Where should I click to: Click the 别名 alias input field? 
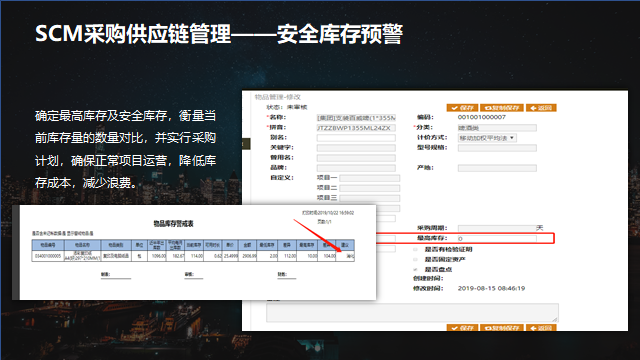tap(356, 138)
